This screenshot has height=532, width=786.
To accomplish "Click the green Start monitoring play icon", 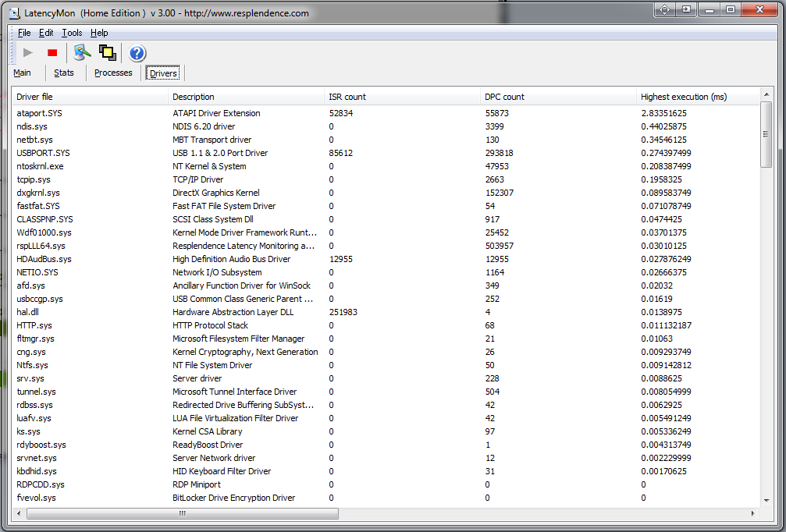I will pos(28,52).
